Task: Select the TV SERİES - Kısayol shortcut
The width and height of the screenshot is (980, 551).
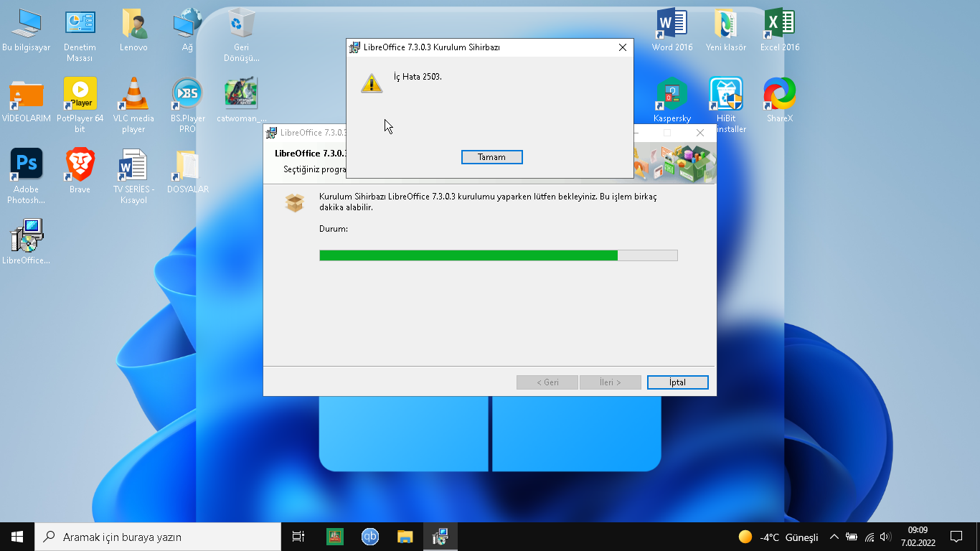Action: [x=133, y=176]
